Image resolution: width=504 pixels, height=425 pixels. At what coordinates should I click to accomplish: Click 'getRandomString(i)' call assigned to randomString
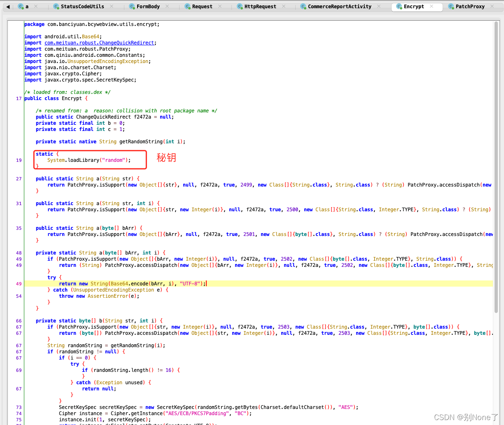(137, 346)
